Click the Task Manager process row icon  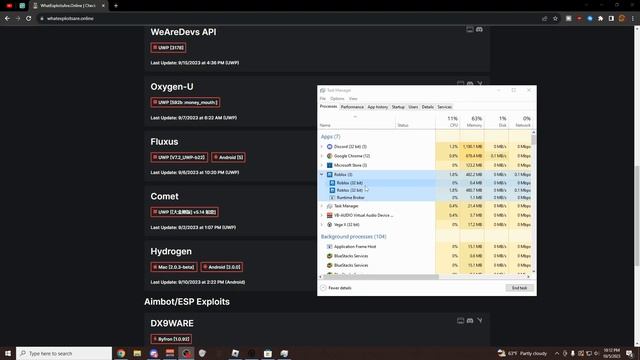click(329, 206)
